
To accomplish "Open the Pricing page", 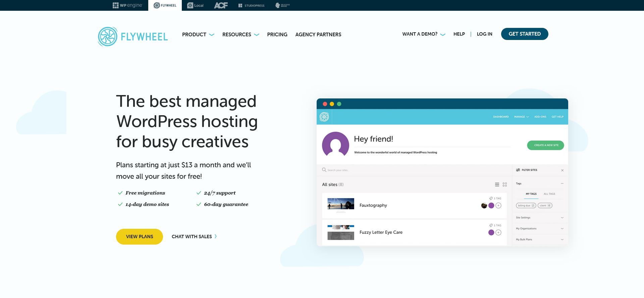I will [277, 35].
